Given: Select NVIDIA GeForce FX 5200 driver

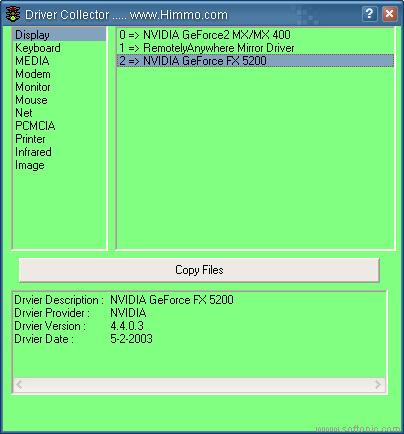Looking at the screenshot, I should pos(255,61).
